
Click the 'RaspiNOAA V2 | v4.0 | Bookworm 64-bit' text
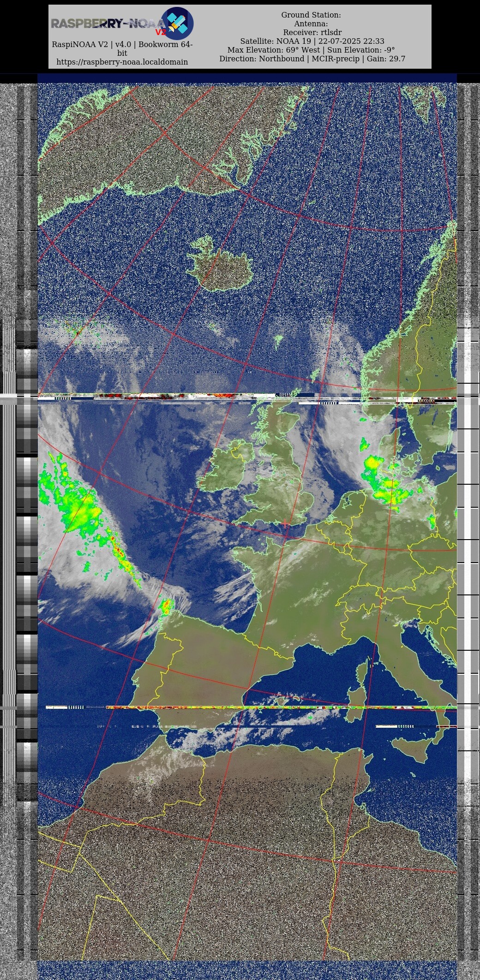pos(122,49)
